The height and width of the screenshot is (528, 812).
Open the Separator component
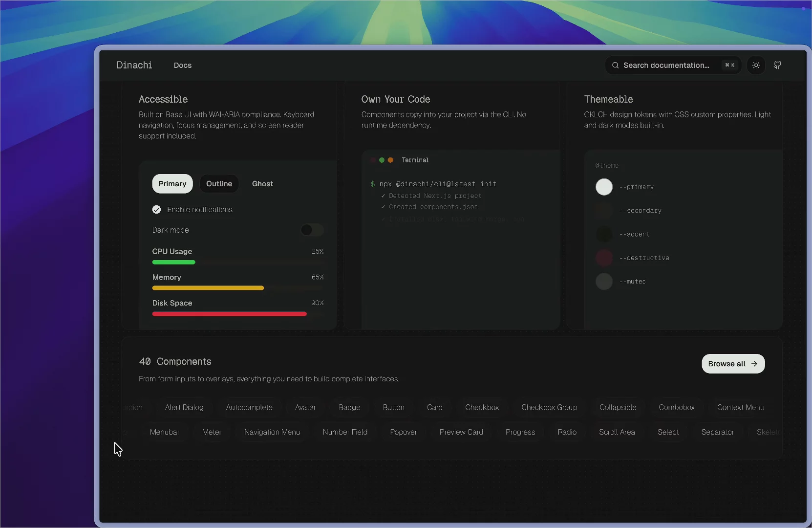pos(718,432)
